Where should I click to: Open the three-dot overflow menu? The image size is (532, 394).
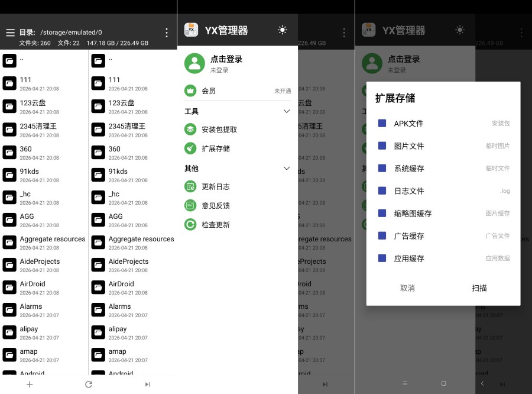(x=166, y=33)
